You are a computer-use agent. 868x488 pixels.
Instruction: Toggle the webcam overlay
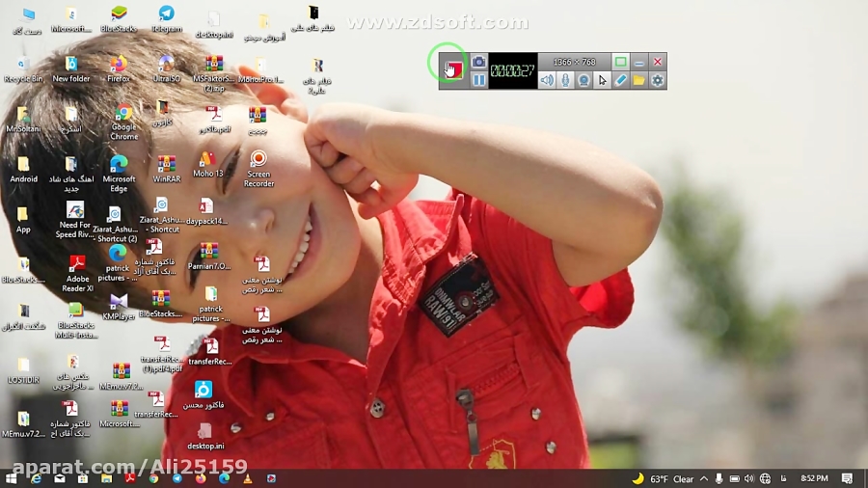[583, 80]
